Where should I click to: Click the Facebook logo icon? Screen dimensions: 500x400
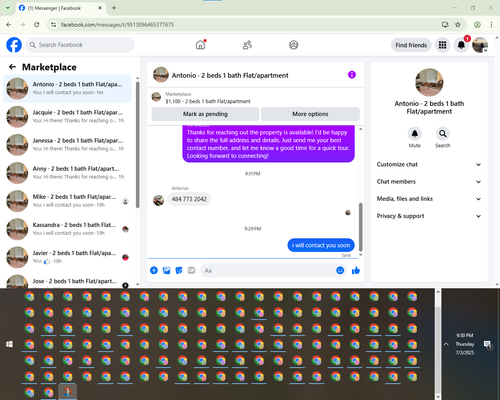coord(14,45)
